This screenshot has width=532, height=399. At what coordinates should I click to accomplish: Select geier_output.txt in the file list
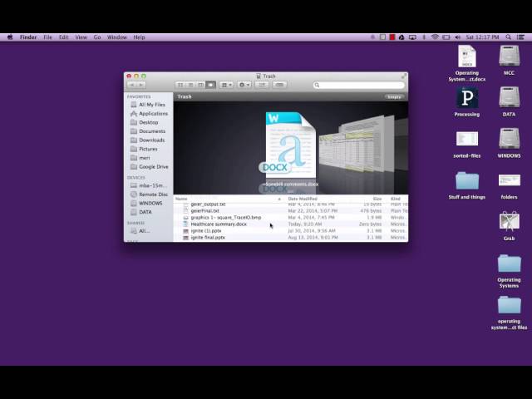291,204
